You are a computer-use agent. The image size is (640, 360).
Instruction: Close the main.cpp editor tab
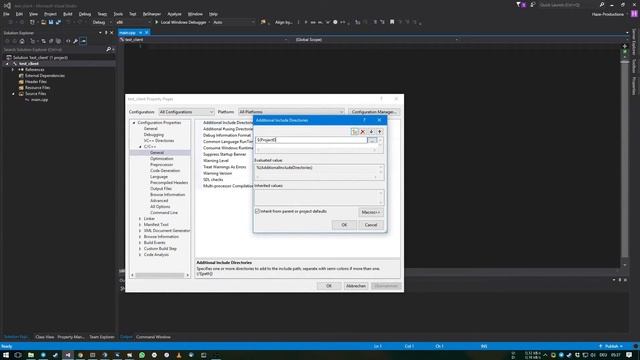pos(147,33)
